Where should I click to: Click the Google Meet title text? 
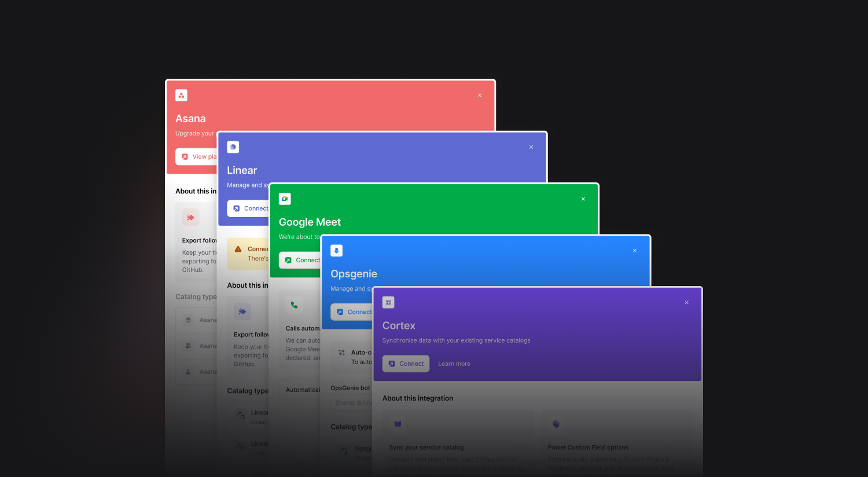(310, 222)
